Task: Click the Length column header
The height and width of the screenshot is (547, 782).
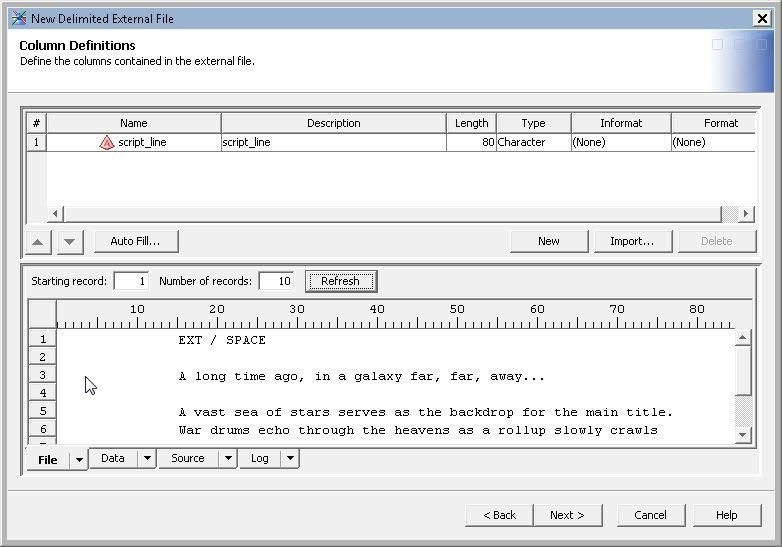Action: [471, 123]
